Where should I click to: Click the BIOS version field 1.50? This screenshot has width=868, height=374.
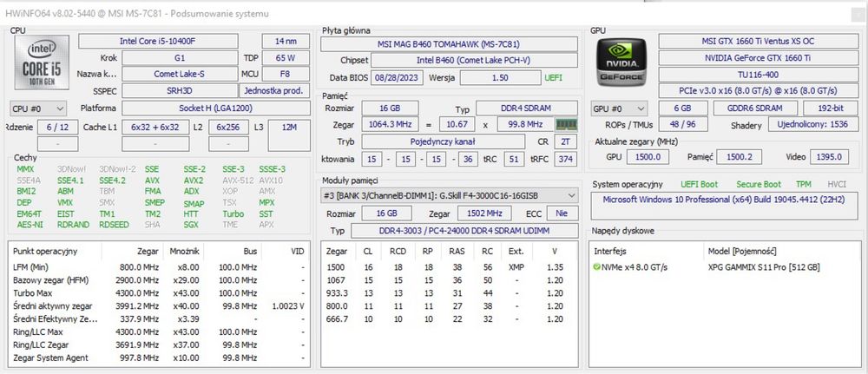click(500, 77)
